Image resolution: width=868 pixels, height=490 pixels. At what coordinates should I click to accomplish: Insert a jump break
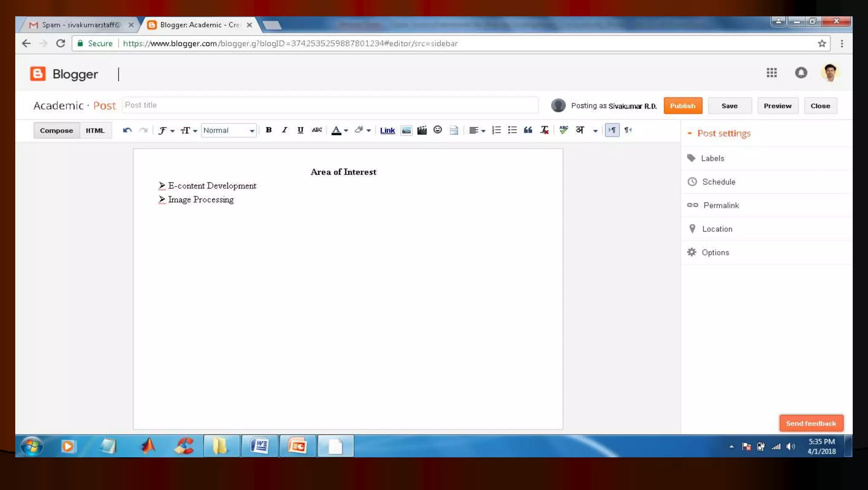(x=454, y=130)
